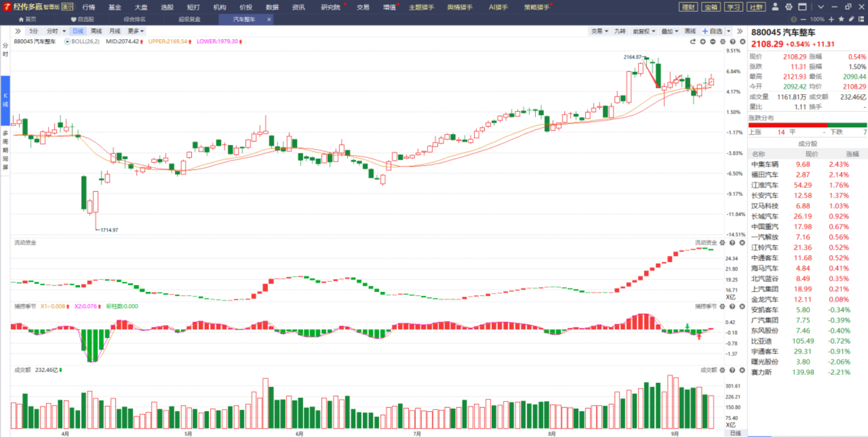Expand title bar down-chevron menu
The image size is (868, 437).
pos(821,7)
